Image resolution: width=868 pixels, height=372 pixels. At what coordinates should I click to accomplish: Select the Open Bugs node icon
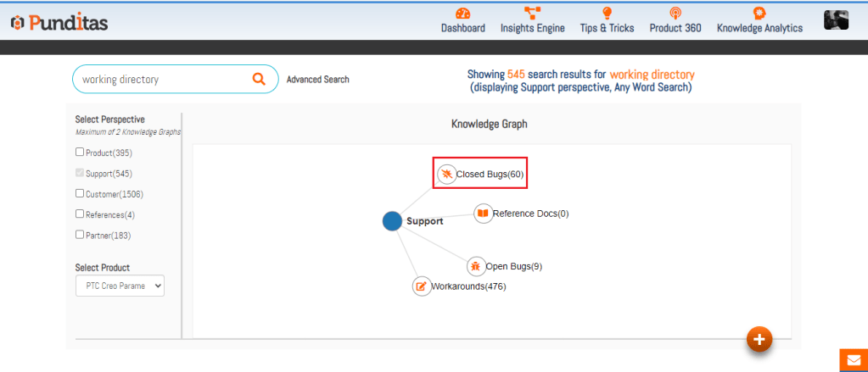pyautogui.click(x=476, y=266)
